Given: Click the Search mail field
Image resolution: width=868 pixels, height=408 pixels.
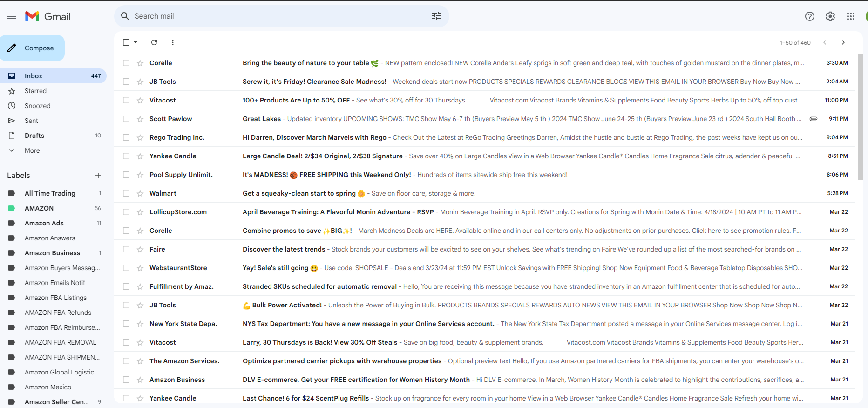Looking at the screenshot, I should [282, 16].
